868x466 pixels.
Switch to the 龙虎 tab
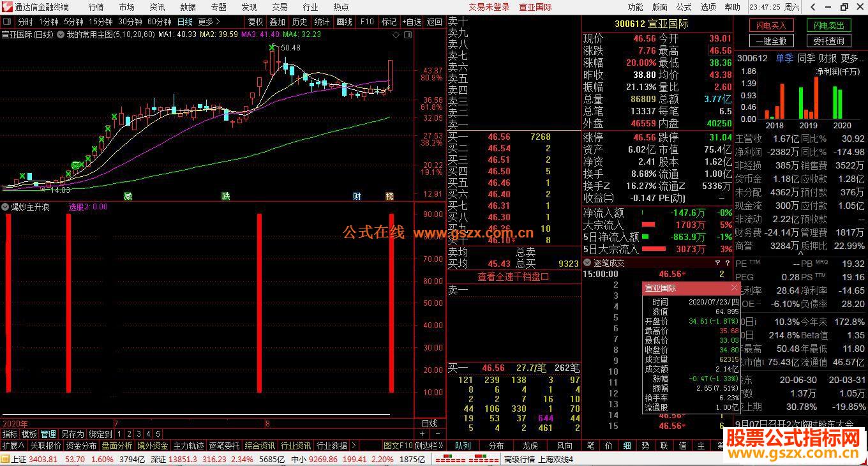530,446
